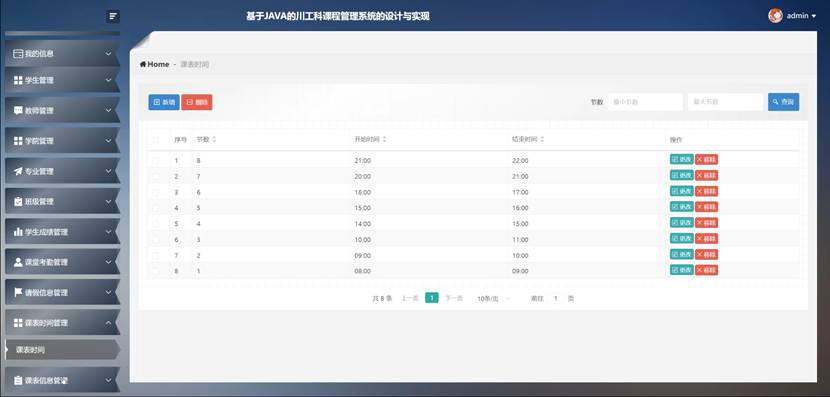This screenshot has height=397, width=830.
Task: Click the teal edit button for row 6
Action: [x=682, y=239]
